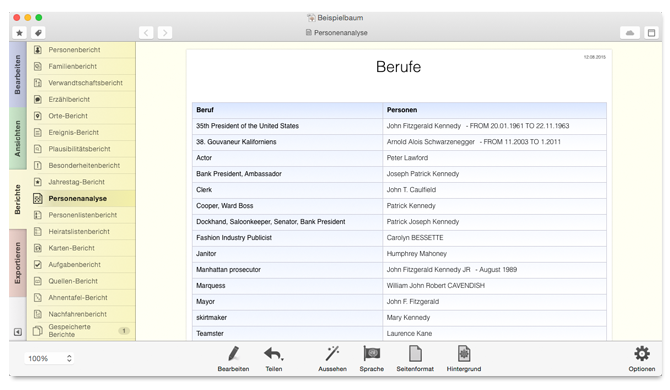The image size is (670, 390).
Task: Click the Verwandtschaftsbericht icon
Action: pos(38,83)
